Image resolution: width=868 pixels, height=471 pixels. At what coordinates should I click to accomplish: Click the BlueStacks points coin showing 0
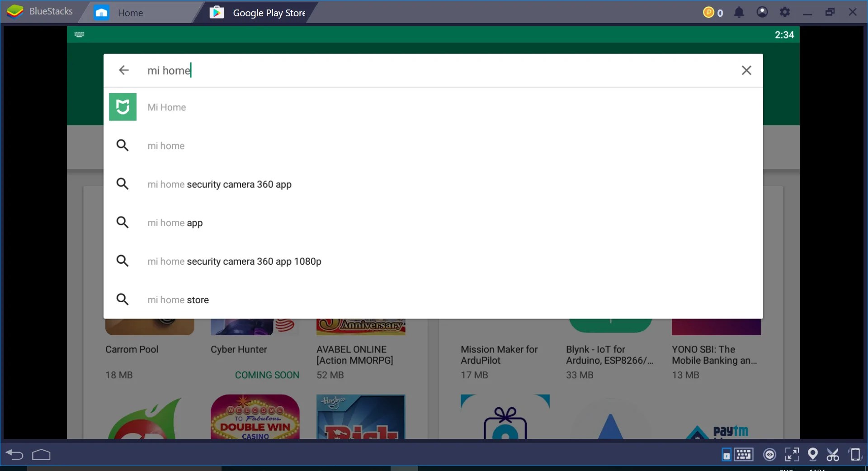(x=712, y=12)
